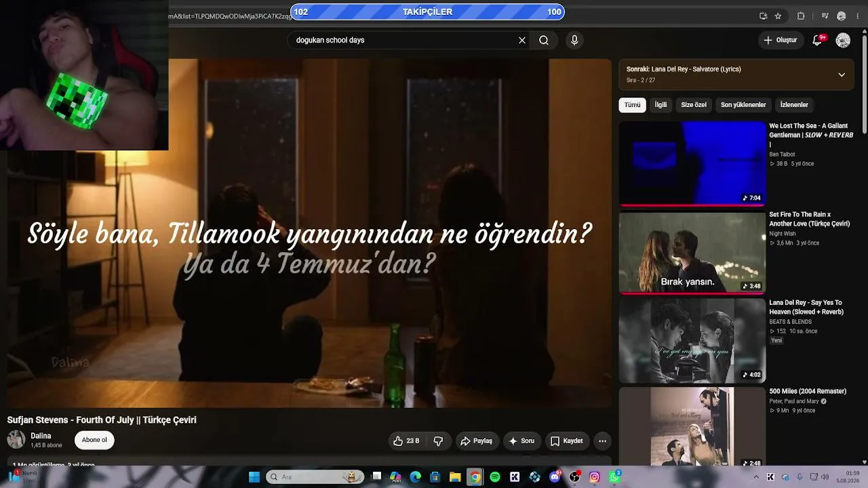The height and width of the screenshot is (488, 868).
Task: Click the install app icon in address bar
Action: (764, 16)
